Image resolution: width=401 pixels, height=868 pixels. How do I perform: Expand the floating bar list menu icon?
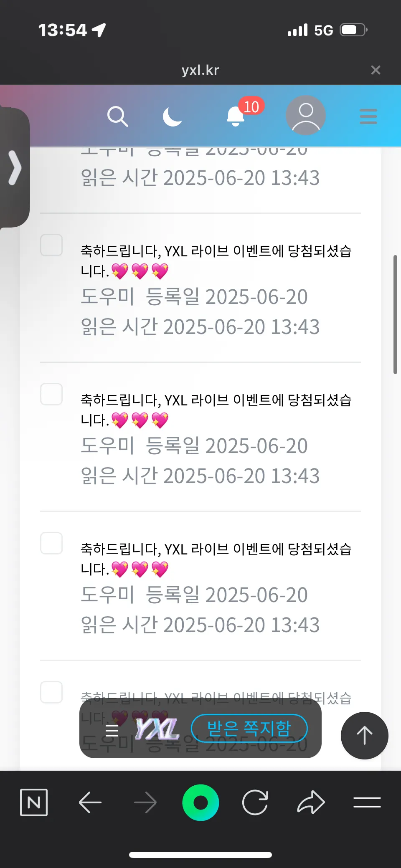click(x=112, y=731)
